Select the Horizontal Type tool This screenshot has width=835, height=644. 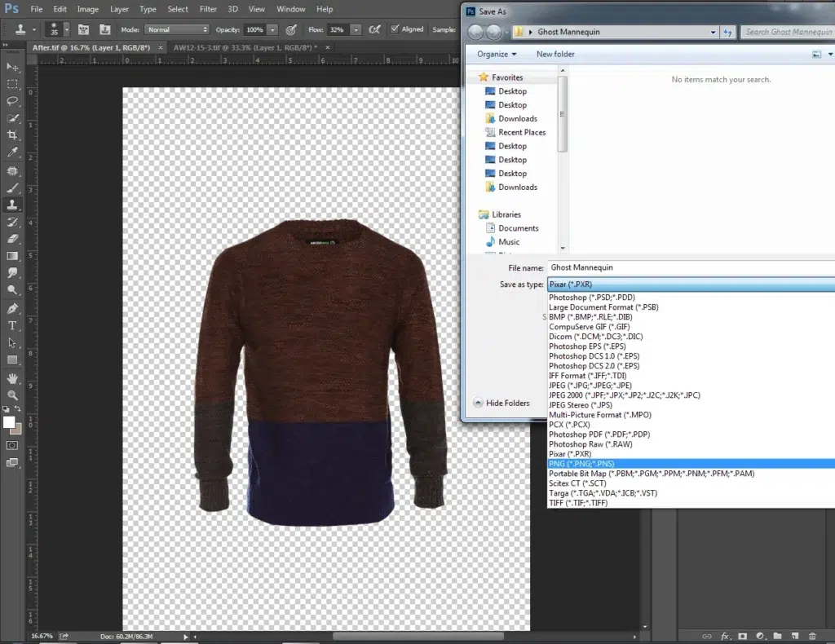(x=12, y=326)
